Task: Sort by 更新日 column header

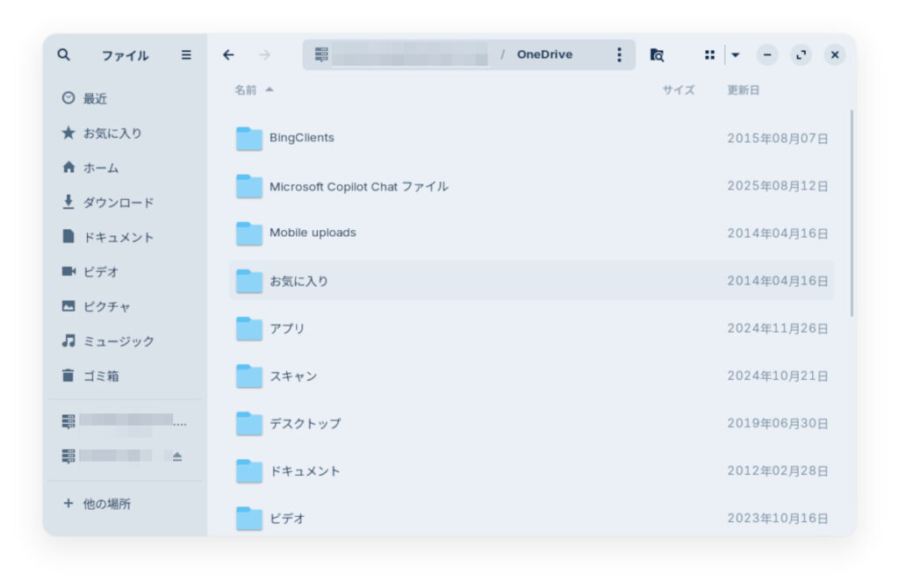Action: (x=743, y=90)
